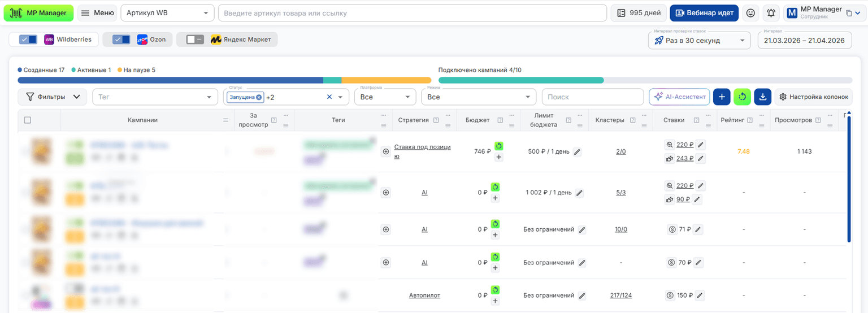Check the select-all campaigns checkbox
The width and height of the screenshot is (868, 313).
tap(28, 120)
